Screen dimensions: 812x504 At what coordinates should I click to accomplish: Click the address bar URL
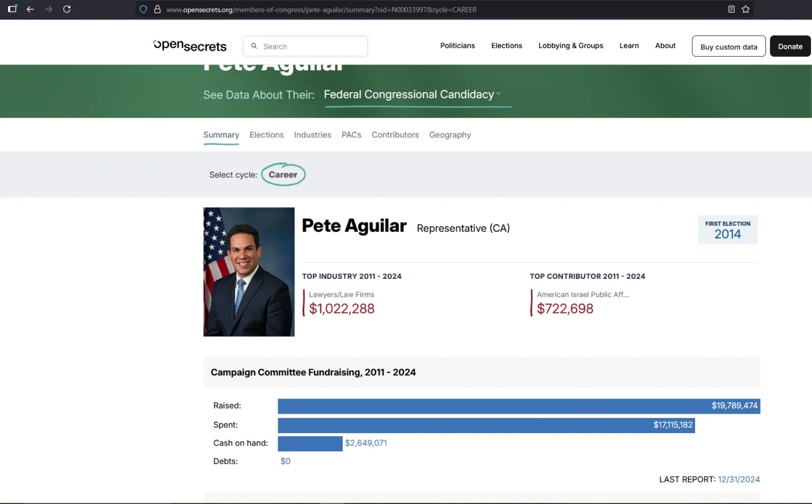(322, 10)
